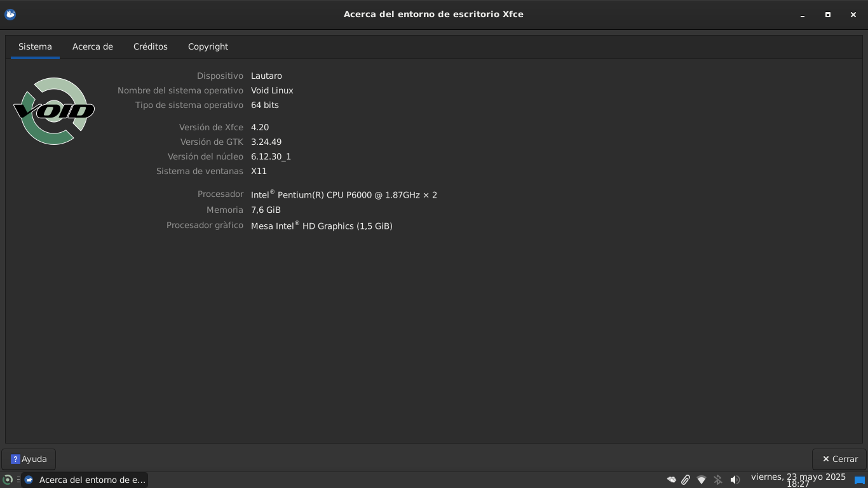Viewport: 868px width, 488px height.
Task: Click the tray icon left of the paperclip
Action: coord(671,480)
